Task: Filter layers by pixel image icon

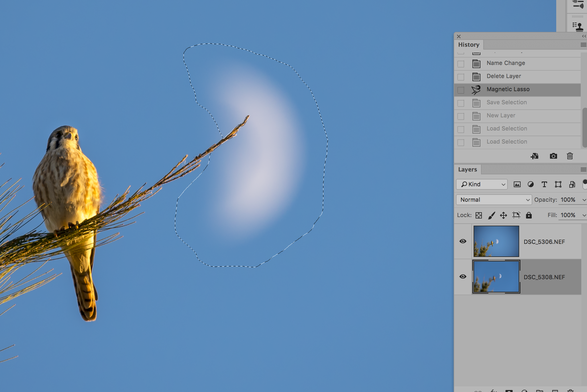Action: click(517, 184)
